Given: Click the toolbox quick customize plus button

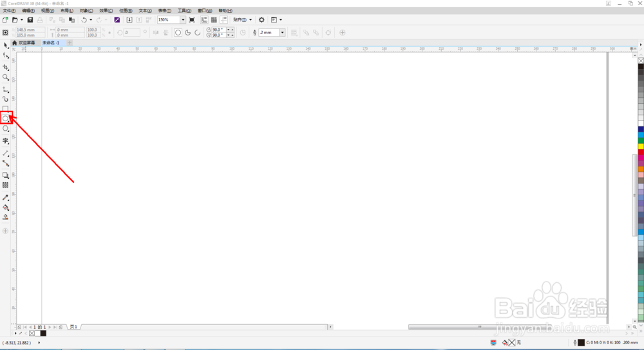Looking at the screenshot, I should coord(6,231).
